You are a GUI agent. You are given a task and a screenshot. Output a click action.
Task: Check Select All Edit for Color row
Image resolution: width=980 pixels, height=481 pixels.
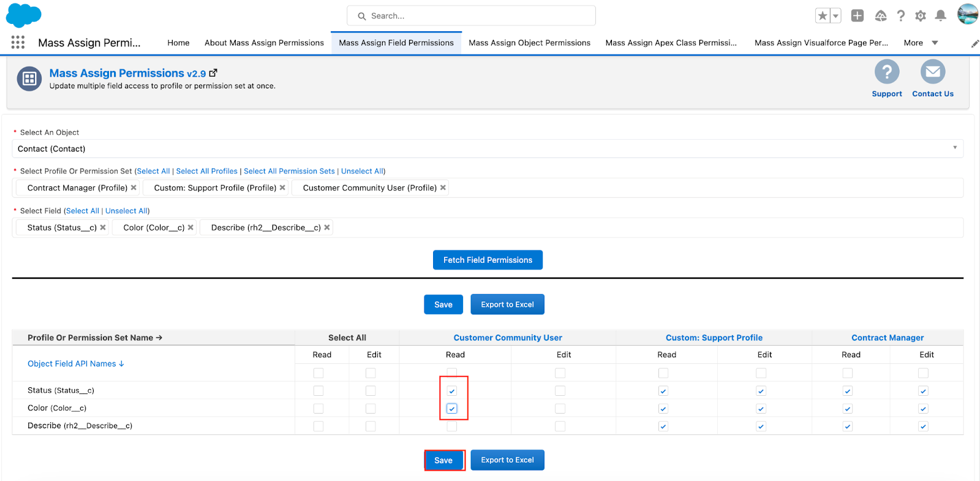[371, 409]
